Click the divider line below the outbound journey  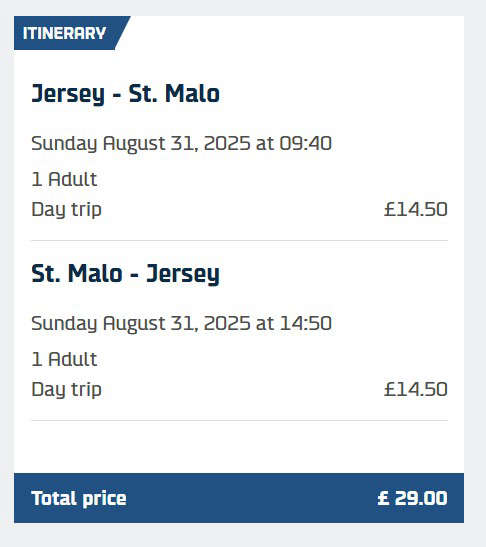coord(239,240)
